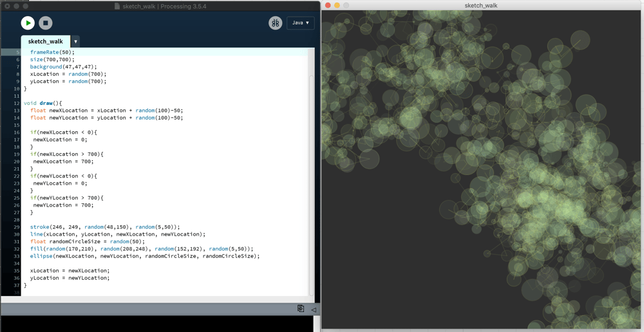Open the tab menu arrow next to sketch_walk

tap(75, 42)
